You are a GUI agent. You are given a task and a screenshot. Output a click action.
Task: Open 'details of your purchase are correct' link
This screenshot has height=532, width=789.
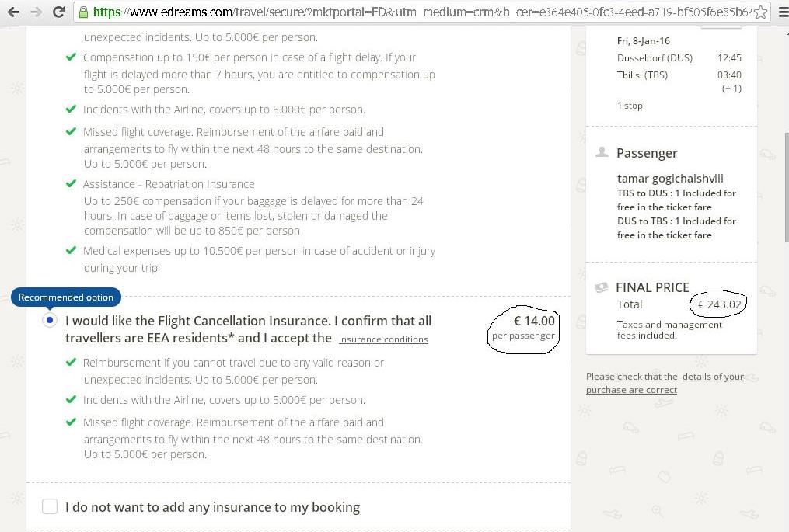[665, 383]
